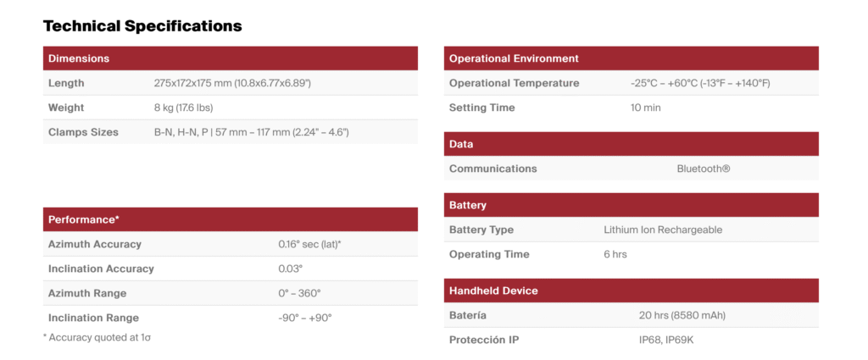The image size is (868, 360).
Task: Click the Setting Time value 10 min
Action: tap(645, 108)
